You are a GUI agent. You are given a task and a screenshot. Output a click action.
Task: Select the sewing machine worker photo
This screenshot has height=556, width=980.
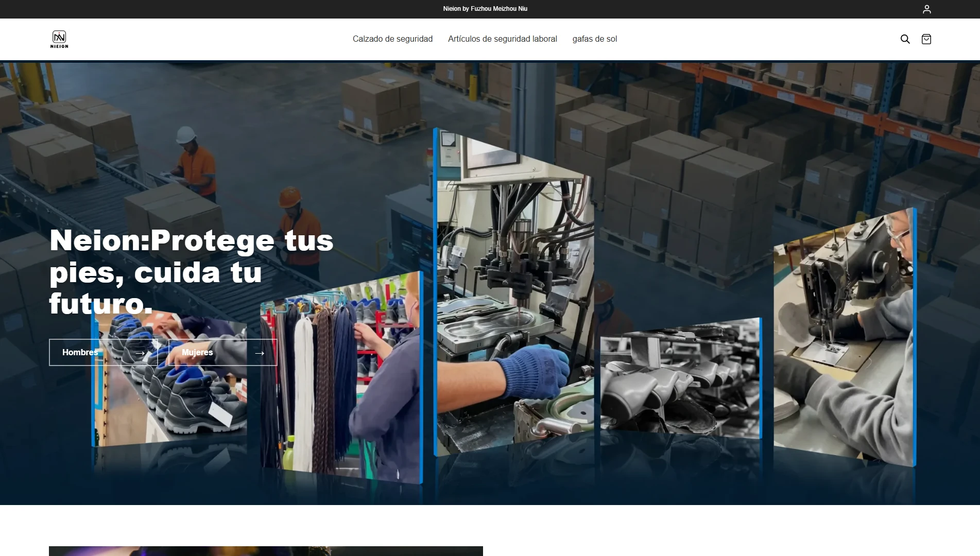(845, 337)
